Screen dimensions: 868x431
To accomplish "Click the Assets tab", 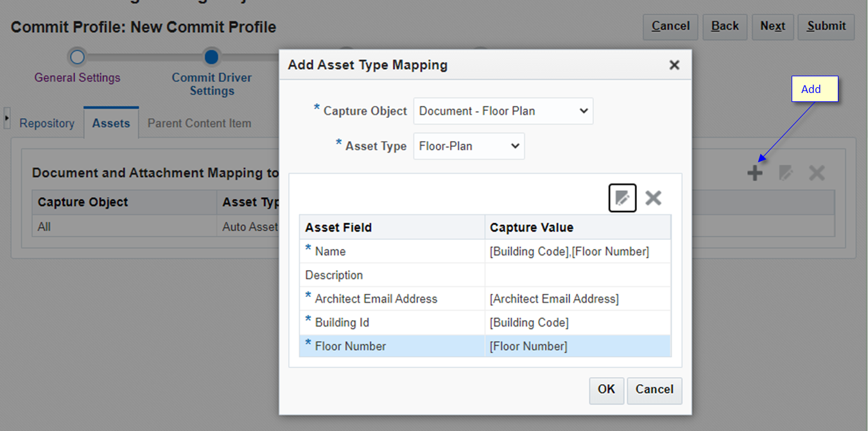I will [x=110, y=122].
